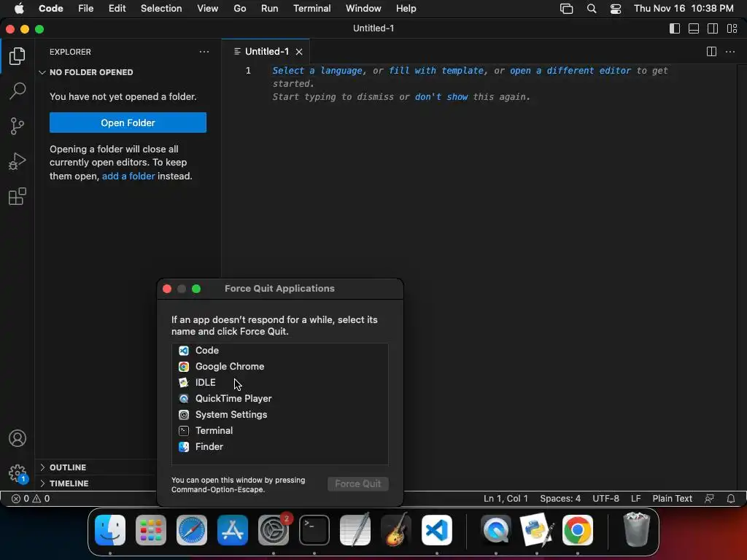Select QuickTime Player in Force Quit list
Image resolution: width=747 pixels, height=560 pixels.
[279, 399]
